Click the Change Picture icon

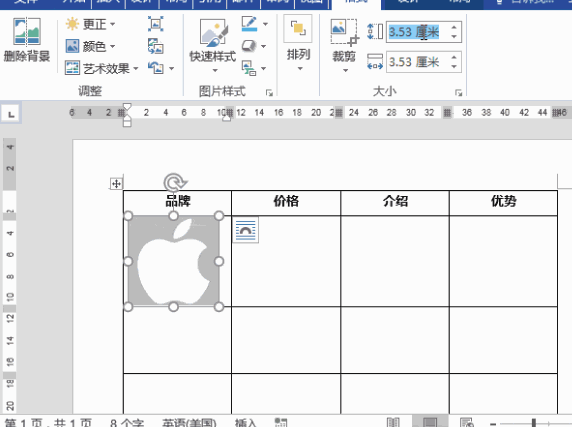(x=156, y=46)
